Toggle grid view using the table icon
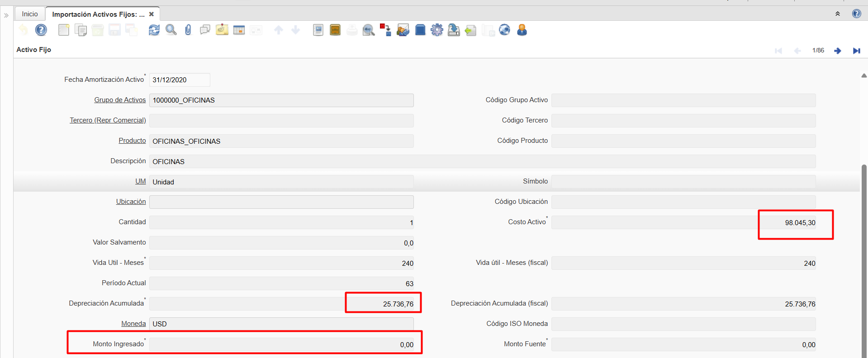 pos(239,30)
